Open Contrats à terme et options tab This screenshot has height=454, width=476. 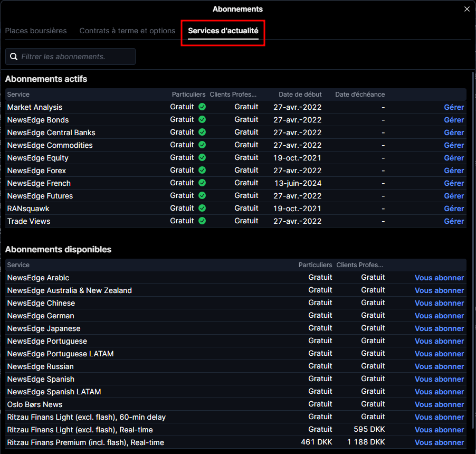click(127, 31)
